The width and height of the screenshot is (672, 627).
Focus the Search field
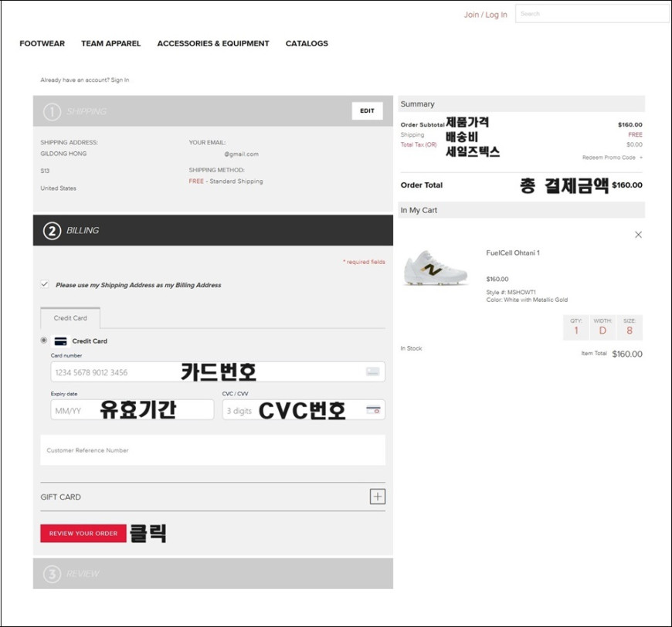point(592,14)
